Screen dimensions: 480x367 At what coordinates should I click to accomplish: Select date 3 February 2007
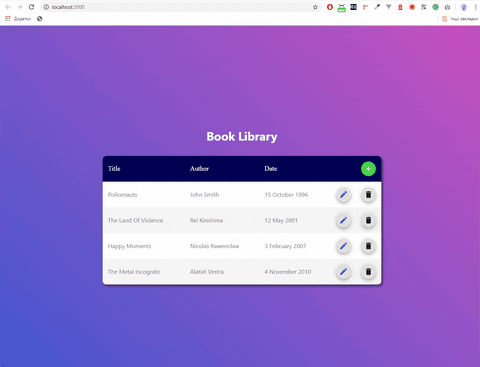click(x=285, y=246)
